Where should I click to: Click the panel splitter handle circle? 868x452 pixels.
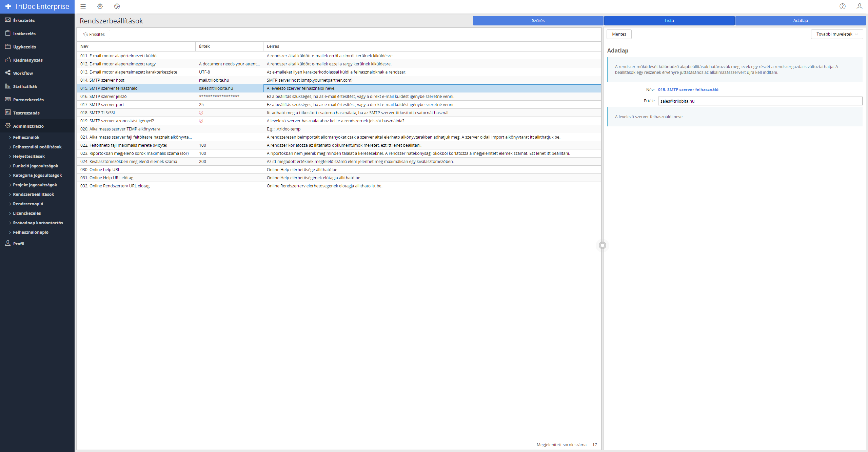[x=603, y=245]
